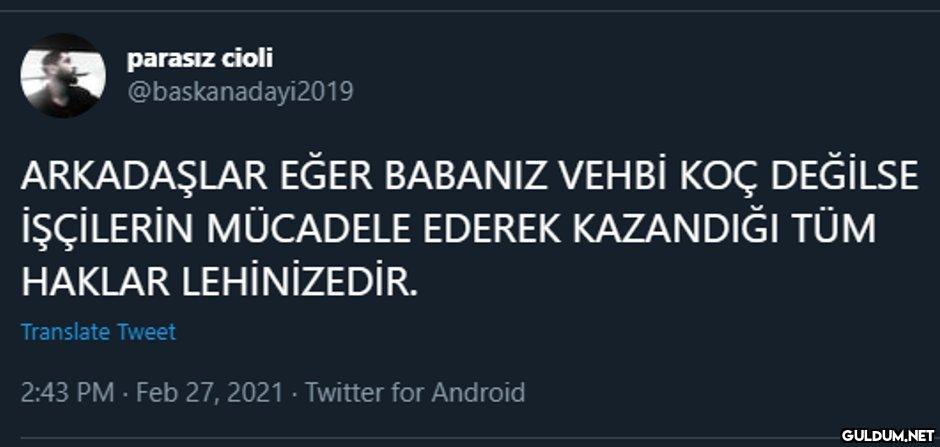This screenshot has height=447, width=940.
Task: Select the Feb 27, 2021 date
Action: 208,391
